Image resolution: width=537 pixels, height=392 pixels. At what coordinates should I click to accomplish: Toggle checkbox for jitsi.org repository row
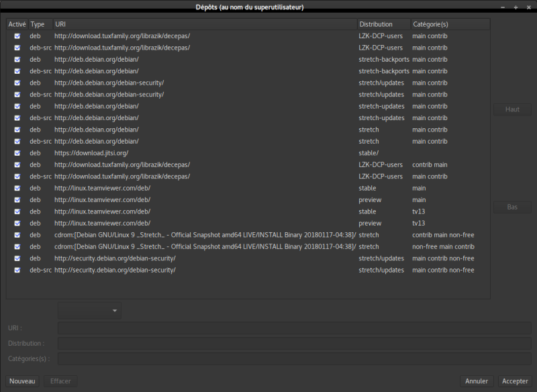pyautogui.click(x=17, y=153)
